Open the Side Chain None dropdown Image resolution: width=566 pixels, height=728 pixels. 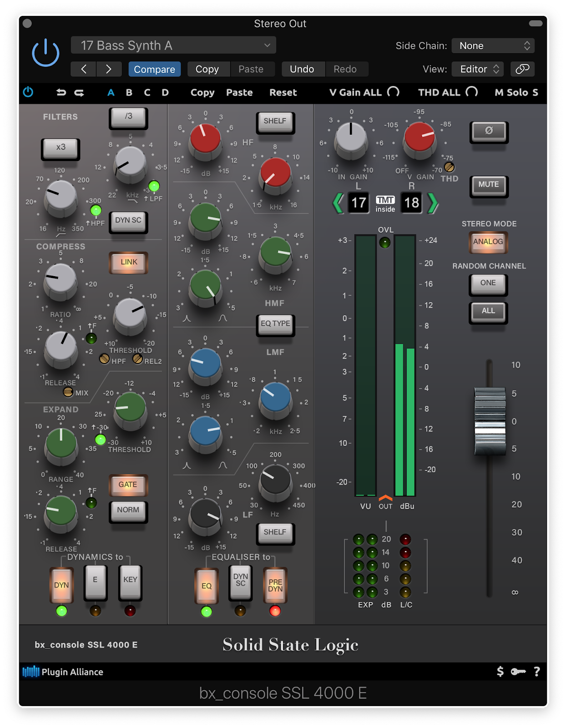(x=493, y=45)
